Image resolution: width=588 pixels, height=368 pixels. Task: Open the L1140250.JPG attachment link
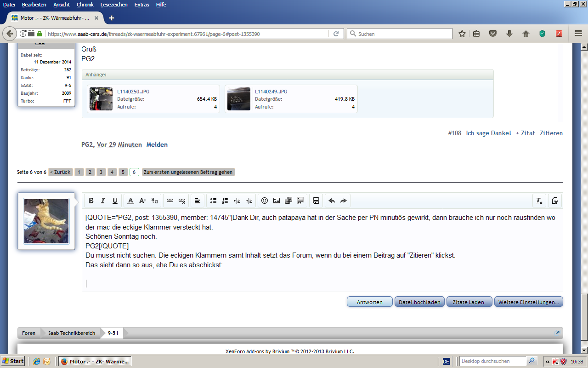133,92
